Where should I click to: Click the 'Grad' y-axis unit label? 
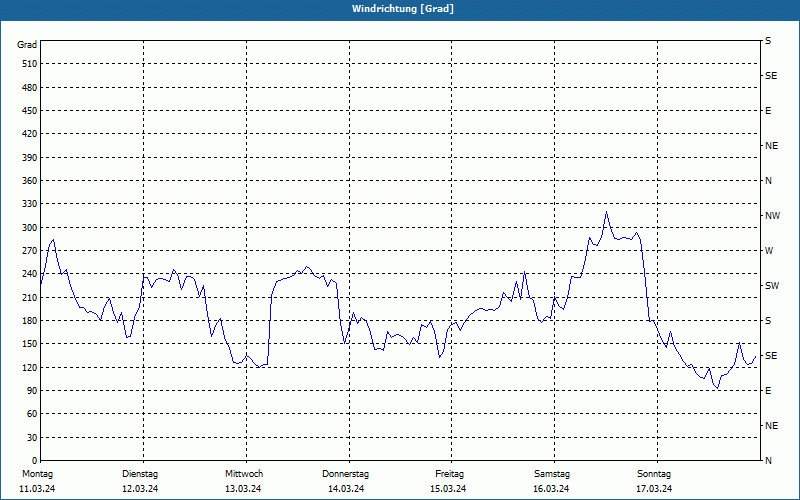pyautogui.click(x=27, y=45)
